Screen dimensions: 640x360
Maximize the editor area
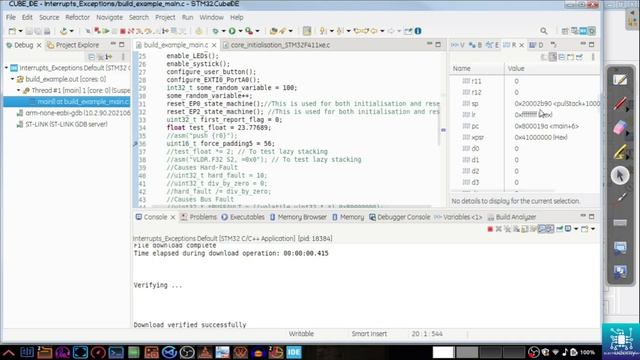(x=438, y=44)
